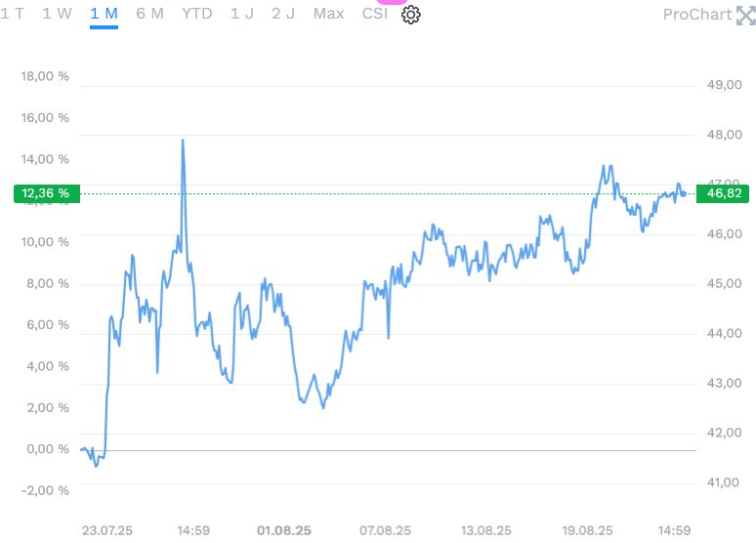This screenshot has height=543, width=756.
Task: Click the green 46,82 price tag
Action: pyautogui.click(x=726, y=193)
